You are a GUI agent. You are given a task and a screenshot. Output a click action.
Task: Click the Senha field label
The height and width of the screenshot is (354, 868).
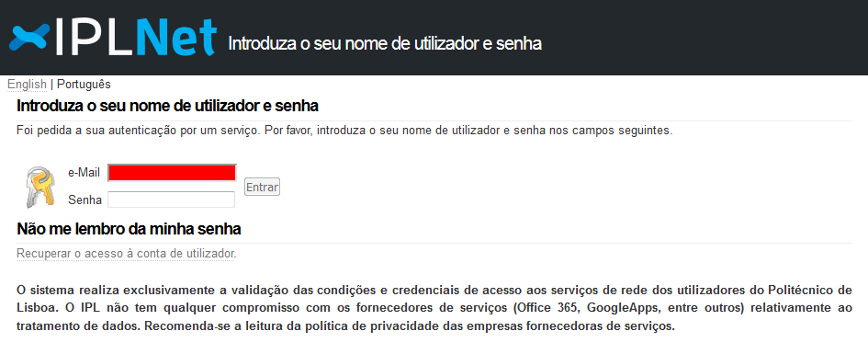click(x=85, y=200)
